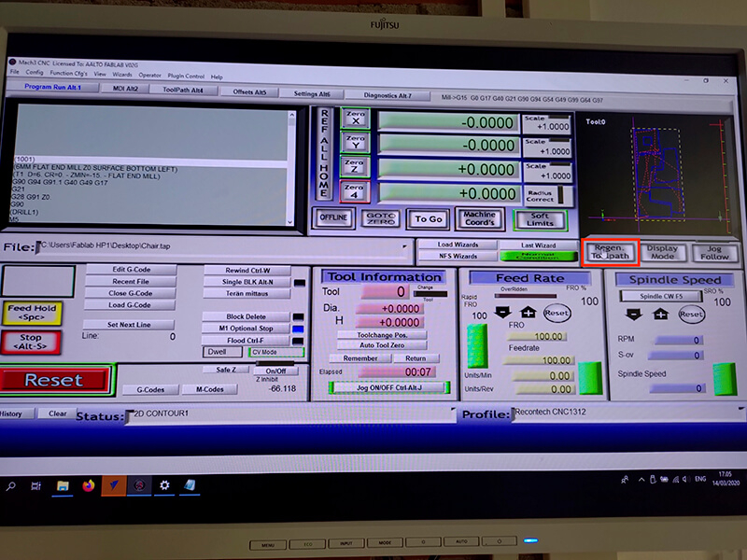Increase feed rate with the up arrow
This screenshot has height=560, width=747.
coord(528,313)
